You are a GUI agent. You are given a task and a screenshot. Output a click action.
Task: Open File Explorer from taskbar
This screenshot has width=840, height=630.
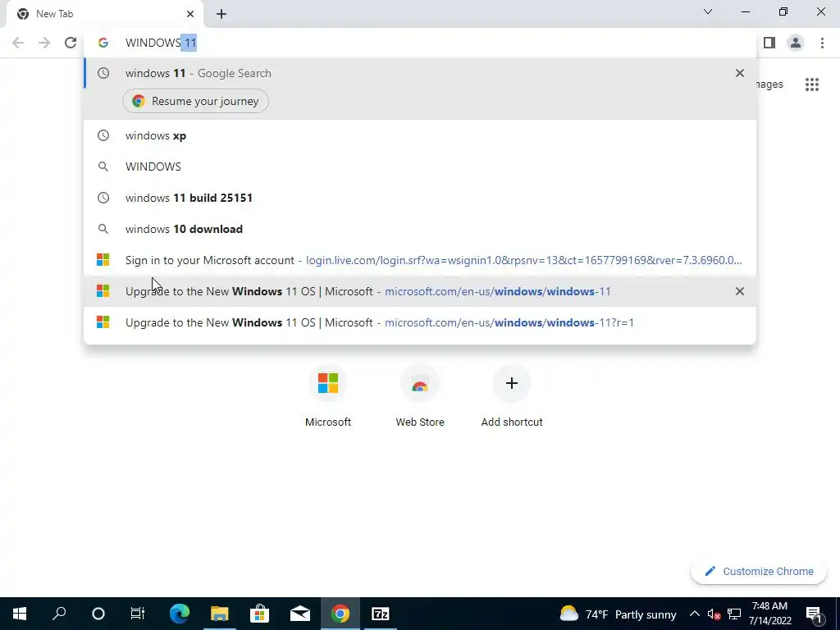(x=220, y=614)
